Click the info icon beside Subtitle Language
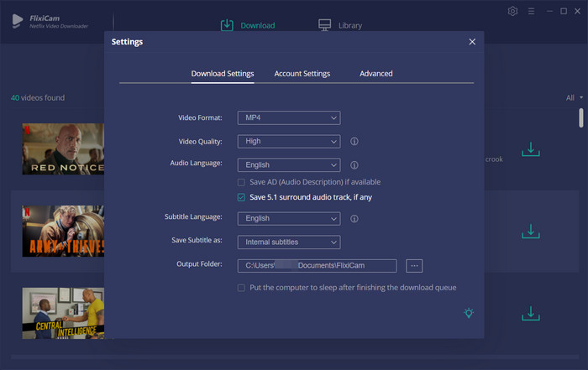 354,218
